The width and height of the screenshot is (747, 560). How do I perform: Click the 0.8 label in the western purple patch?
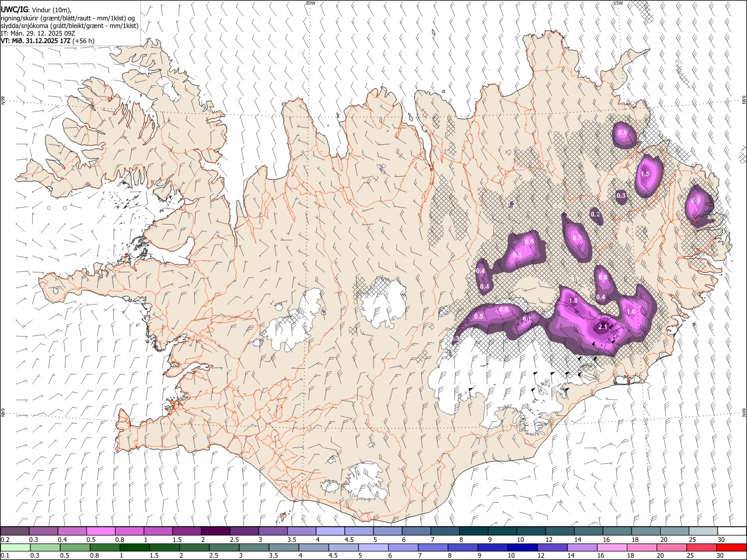(517, 255)
